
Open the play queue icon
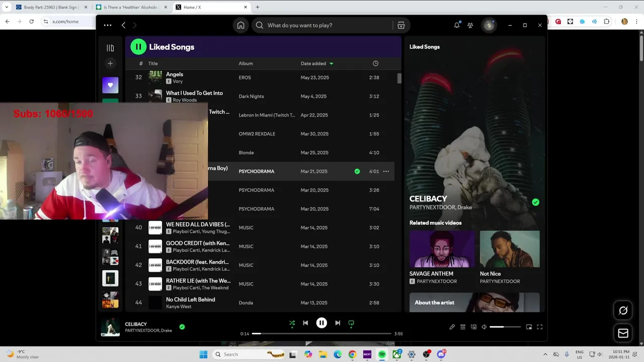(463, 327)
